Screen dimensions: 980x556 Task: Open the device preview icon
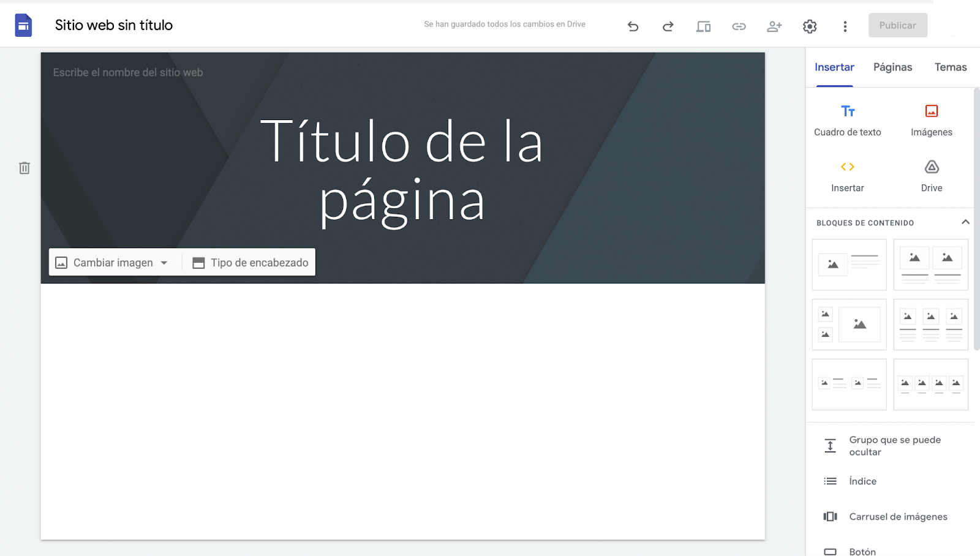pyautogui.click(x=703, y=26)
